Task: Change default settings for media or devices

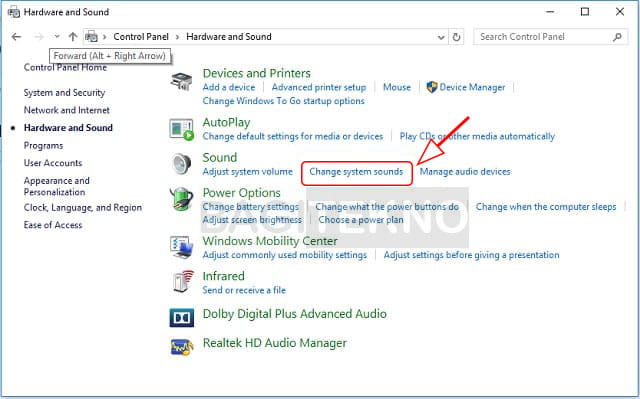Action: tap(293, 136)
